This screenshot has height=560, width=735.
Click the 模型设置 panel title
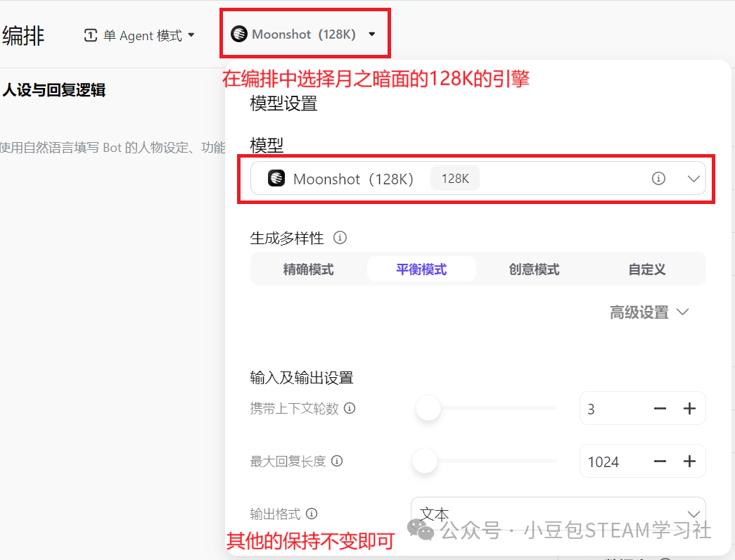pos(283,103)
